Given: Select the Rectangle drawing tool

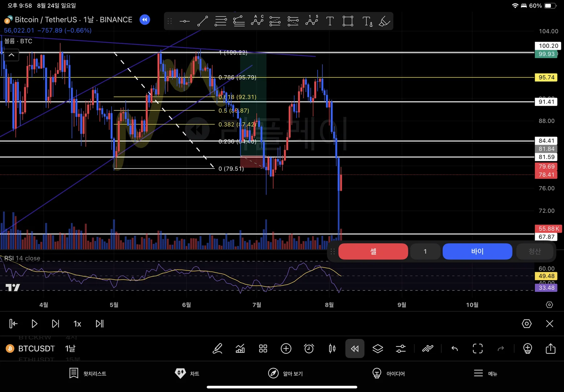Looking at the screenshot, I should tap(348, 21).
